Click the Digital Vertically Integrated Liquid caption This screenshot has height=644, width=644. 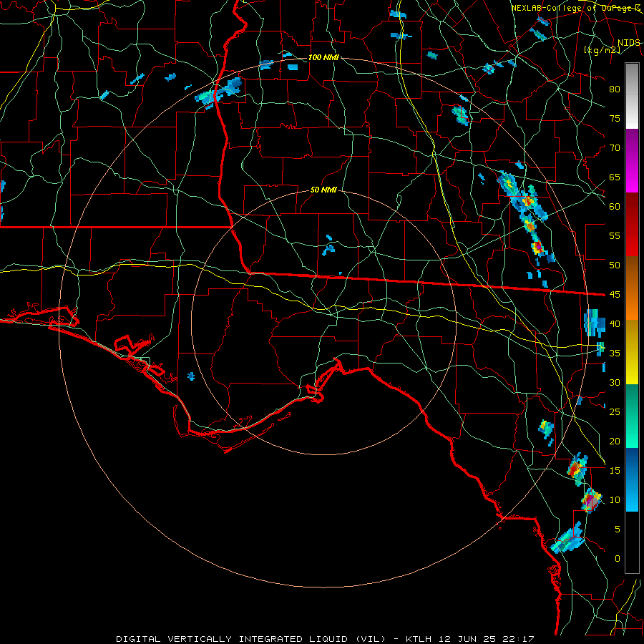251,639
